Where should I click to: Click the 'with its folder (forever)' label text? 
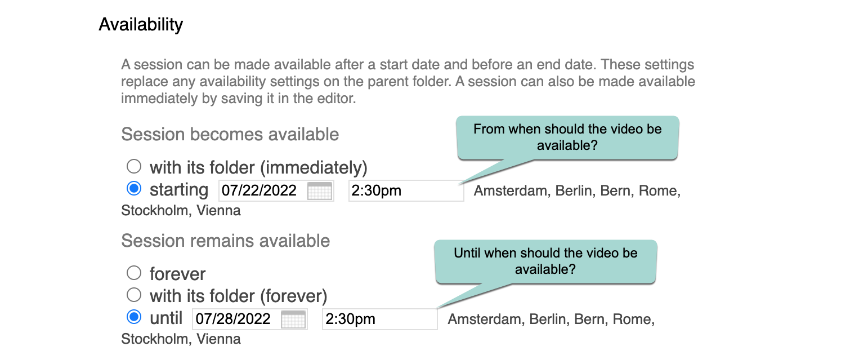click(x=238, y=296)
